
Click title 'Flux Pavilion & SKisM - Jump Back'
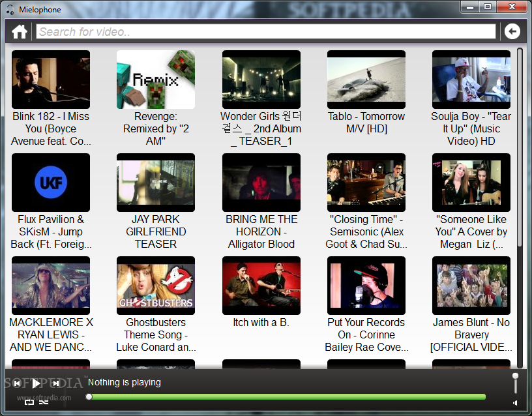click(x=51, y=231)
